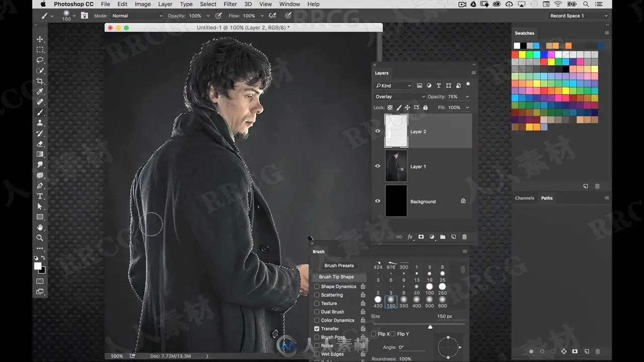Screen dimensions: 644x362
Task: Select the Healing Brush tool
Action: (40, 102)
